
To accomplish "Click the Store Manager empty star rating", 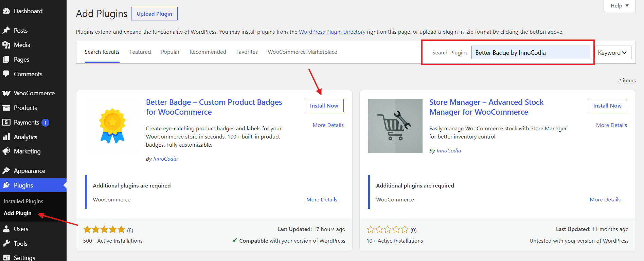I will point(388,230).
